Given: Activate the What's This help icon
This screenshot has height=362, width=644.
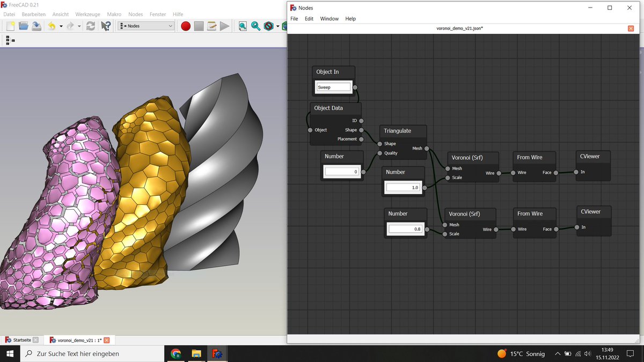Looking at the screenshot, I should tap(105, 26).
